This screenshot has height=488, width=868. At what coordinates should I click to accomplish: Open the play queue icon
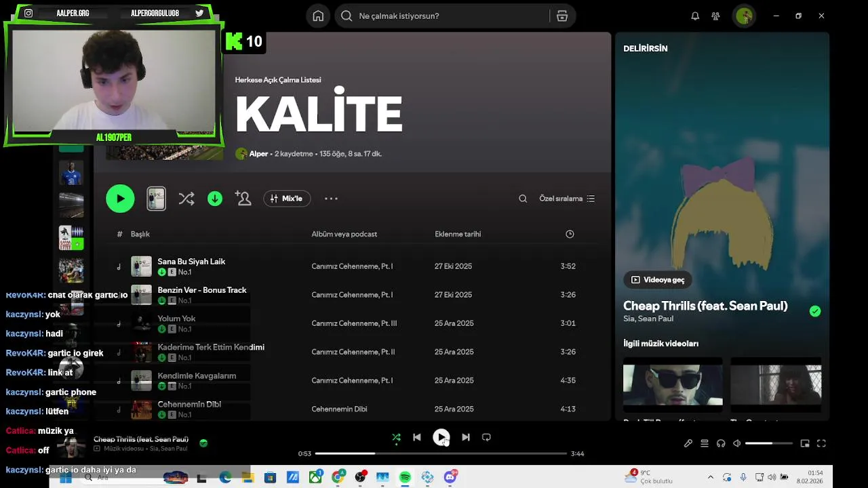coord(705,443)
